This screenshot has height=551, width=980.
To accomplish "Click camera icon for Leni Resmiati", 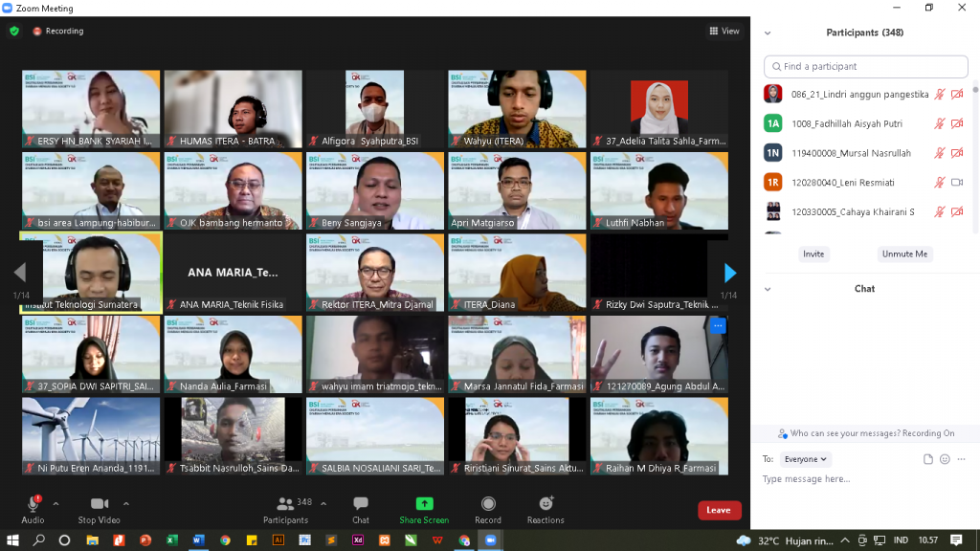I will (957, 183).
